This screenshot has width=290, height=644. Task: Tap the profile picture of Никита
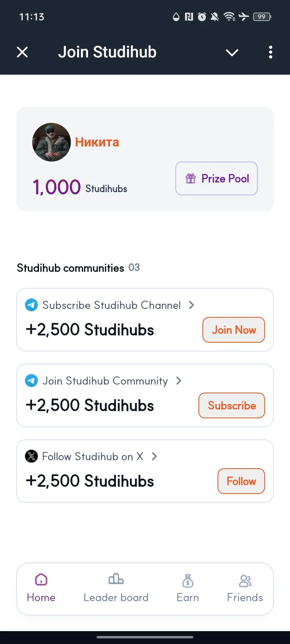coord(52,142)
